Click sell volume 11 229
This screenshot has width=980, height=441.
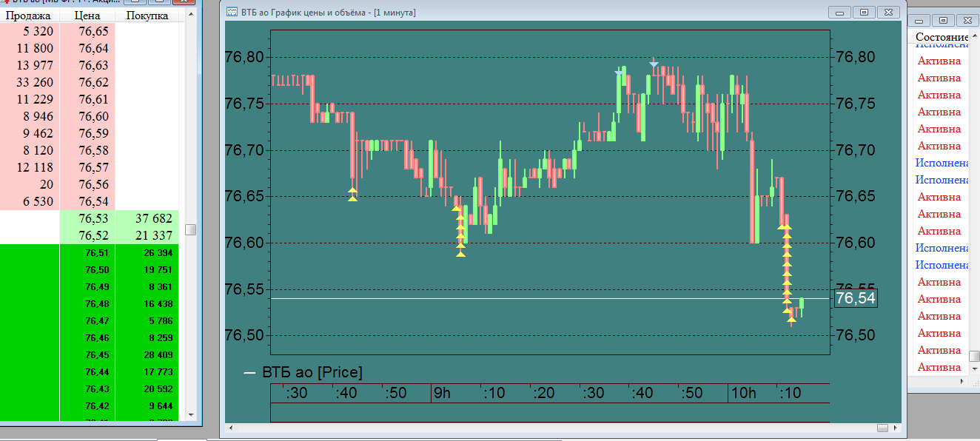coord(35,99)
